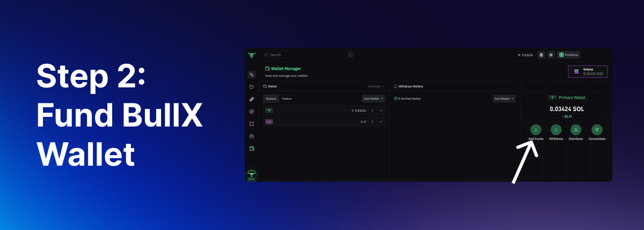Open the pill-shaped sidebar icon
Image resolution: width=644 pixels, height=230 pixels.
252,99
